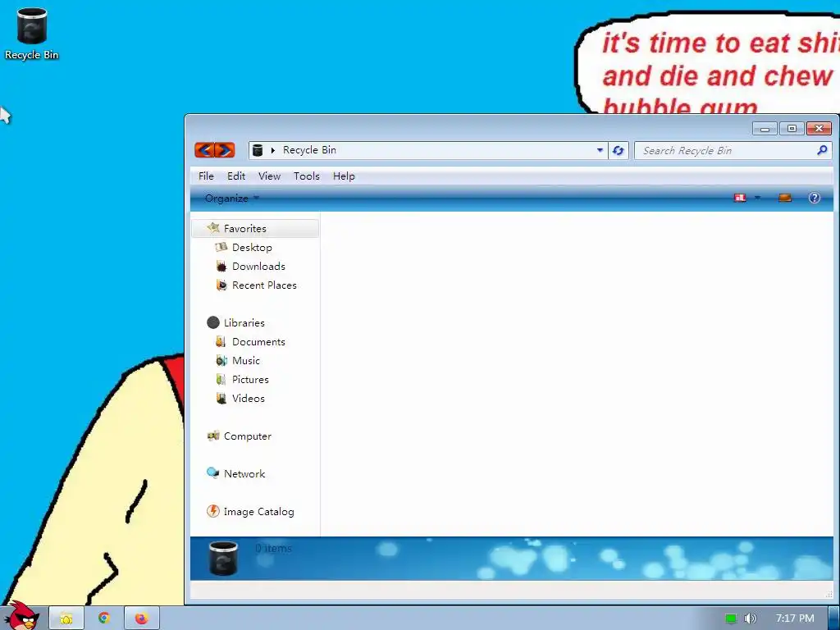Select Computer in the navigation pane
Image resolution: width=840 pixels, height=630 pixels.
[248, 436]
